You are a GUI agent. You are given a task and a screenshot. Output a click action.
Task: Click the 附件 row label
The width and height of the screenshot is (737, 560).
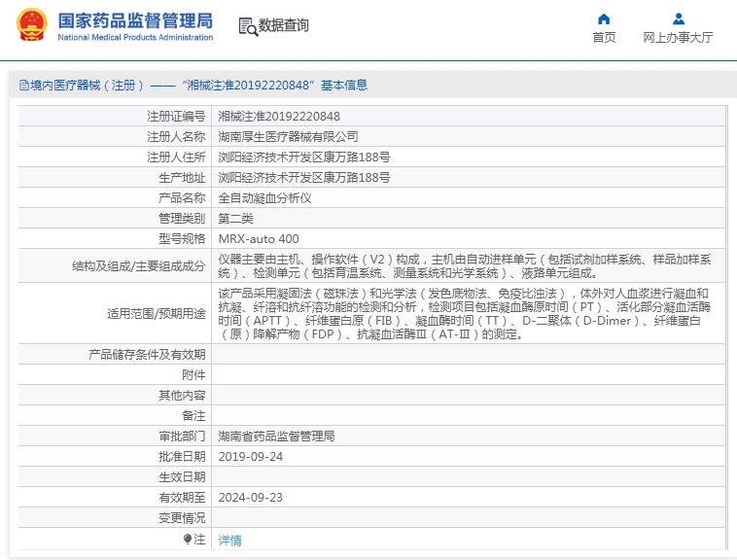(x=194, y=375)
